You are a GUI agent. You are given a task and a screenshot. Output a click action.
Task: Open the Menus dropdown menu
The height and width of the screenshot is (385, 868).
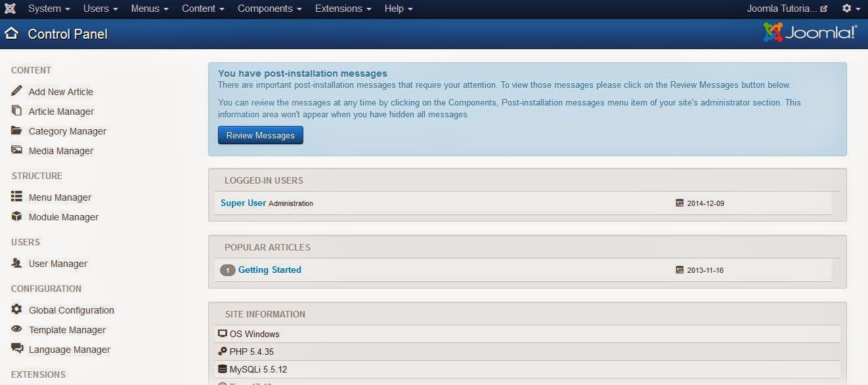click(150, 9)
